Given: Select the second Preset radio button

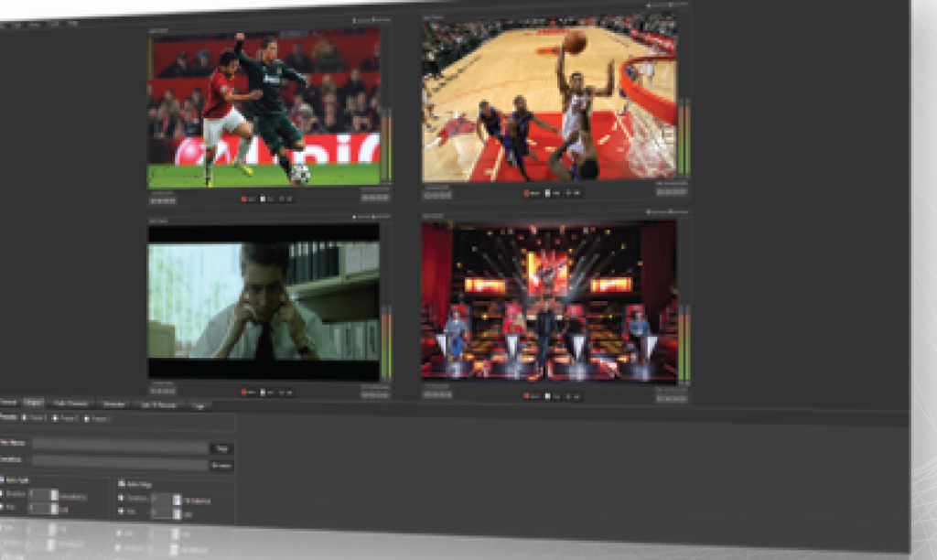Looking at the screenshot, I should point(55,418).
